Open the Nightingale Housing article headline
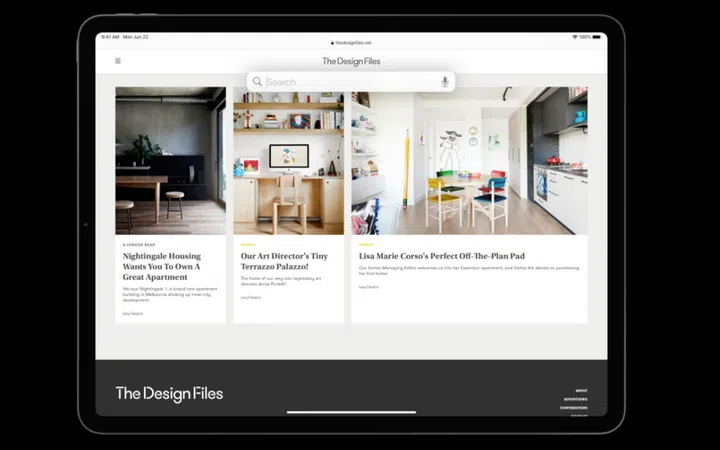Viewport: 720px width, 450px height. pyautogui.click(x=162, y=267)
